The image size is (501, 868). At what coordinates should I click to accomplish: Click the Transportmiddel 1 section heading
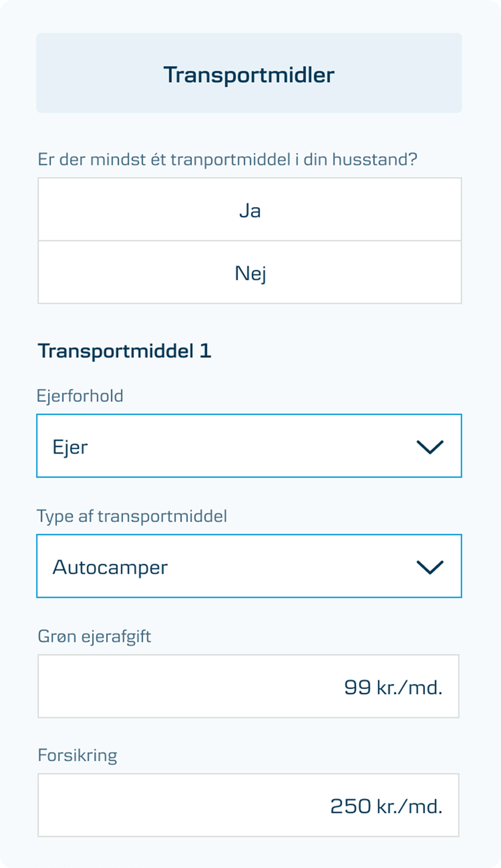pyautogui.click(x=124, y=351)
